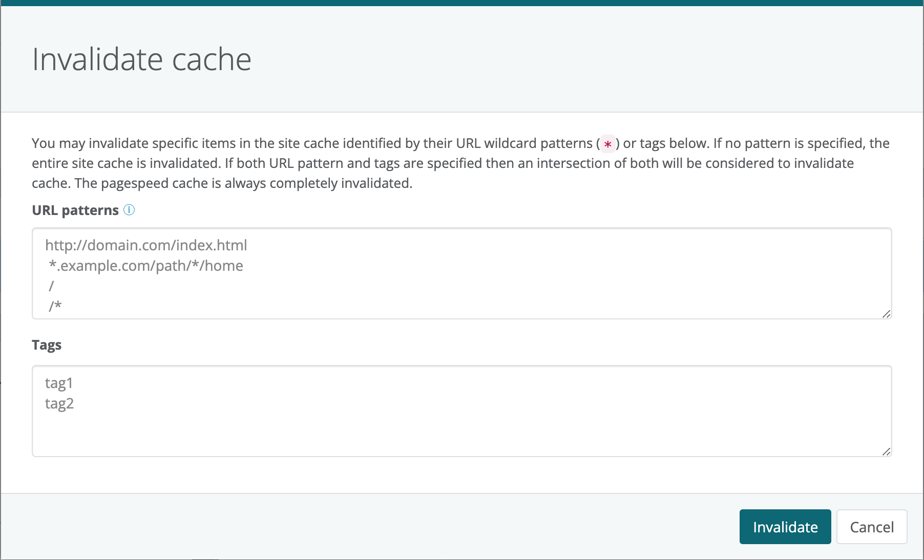Click the tag2 placeholder text
The image size is (924, 560).
coord(59,403)
